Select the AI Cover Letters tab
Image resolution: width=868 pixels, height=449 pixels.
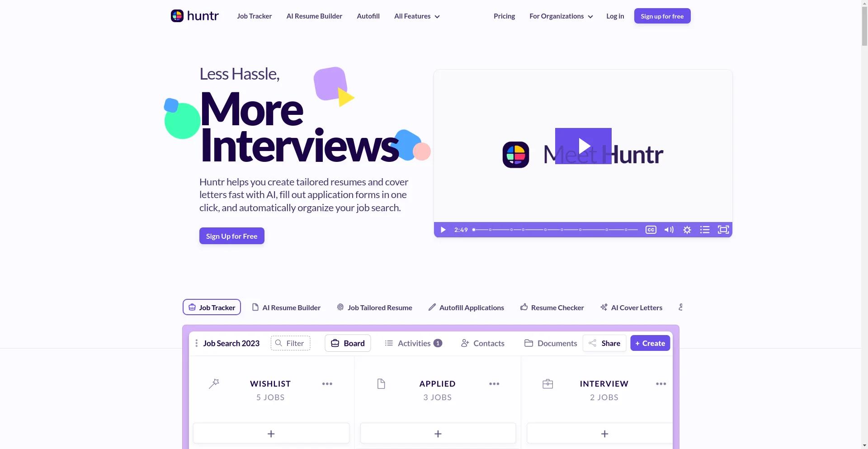631,307
